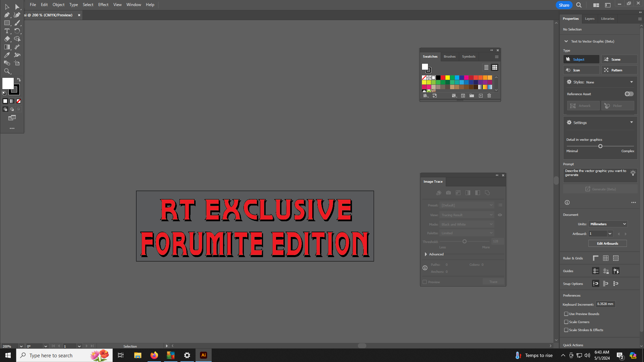The height and width of the screenshot is (362, 644).
Task: Click the Share button
Action: pyautogui.click(x=564, y=5)
